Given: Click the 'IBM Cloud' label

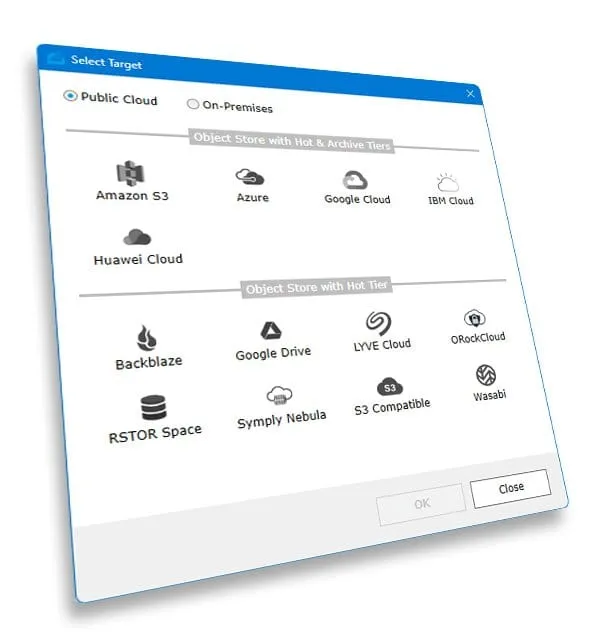Looking at the screenshot, I should [451, 201].
